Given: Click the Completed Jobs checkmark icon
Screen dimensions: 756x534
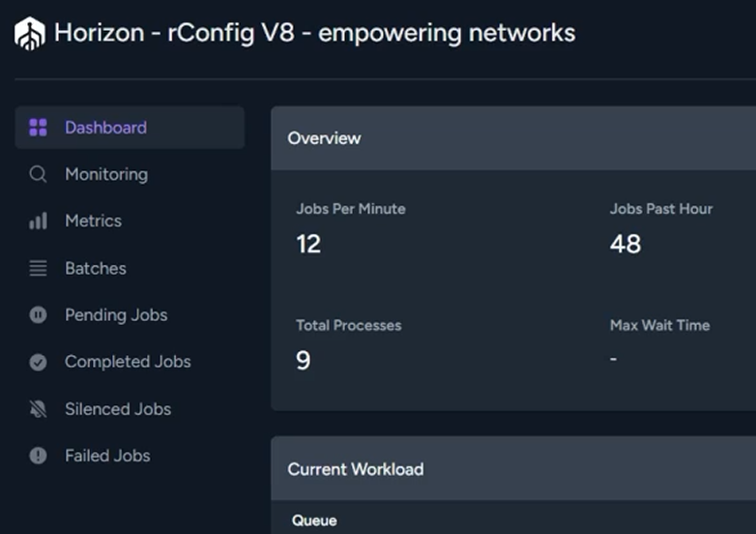Looking at the screenshot, I should coord(38,362).
